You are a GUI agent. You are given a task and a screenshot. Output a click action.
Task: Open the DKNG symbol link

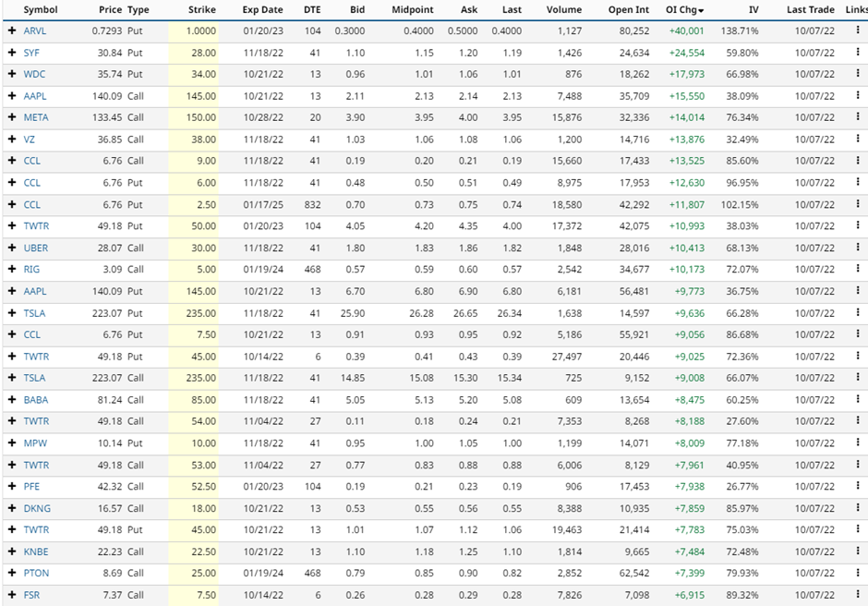(37, 508)
